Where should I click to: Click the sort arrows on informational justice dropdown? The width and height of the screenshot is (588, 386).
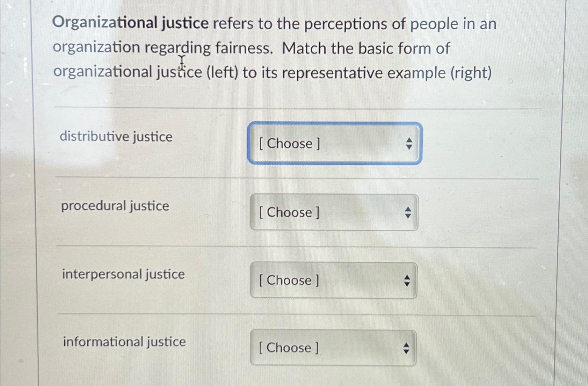coord(406,348)
